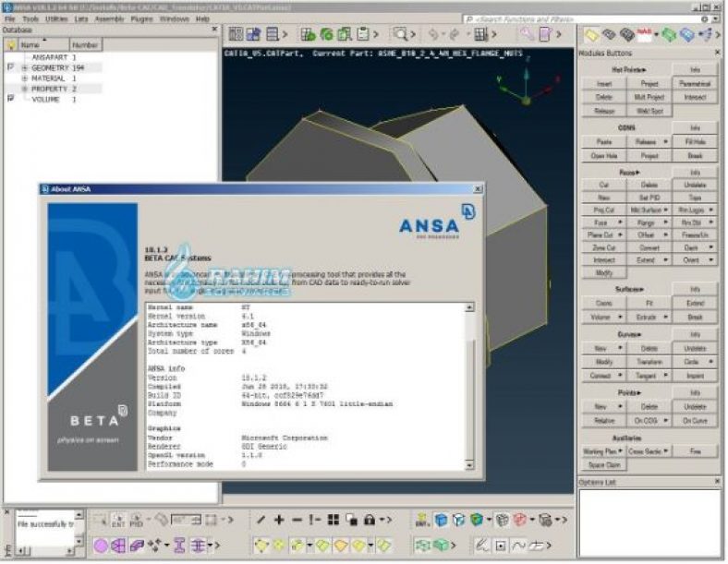Click the On Curve button
Screen dimensions: 728x564
(x=695, y=421)
